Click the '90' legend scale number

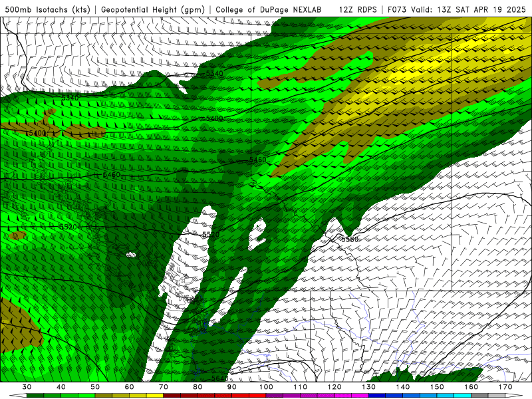point(232,387)
